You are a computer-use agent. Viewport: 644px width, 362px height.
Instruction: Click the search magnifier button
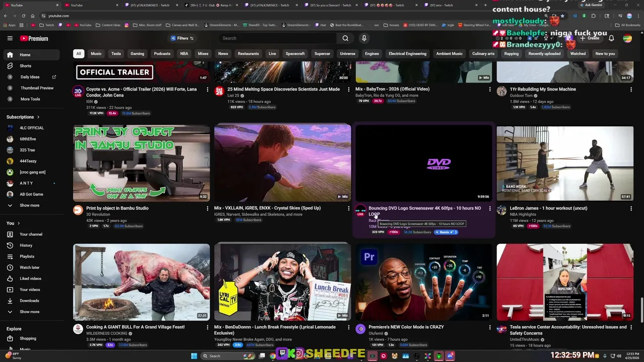(345, 38)
